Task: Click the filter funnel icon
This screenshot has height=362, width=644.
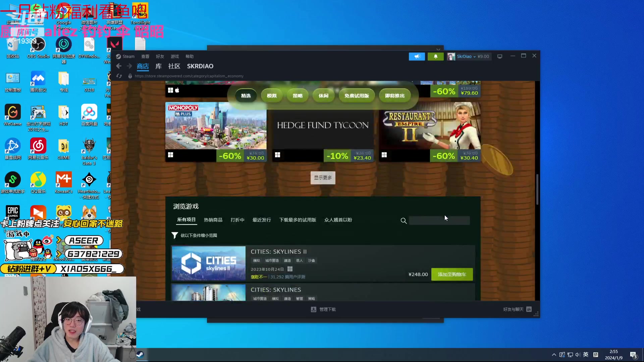Action: pyautogui.click(x=174, y=235)
